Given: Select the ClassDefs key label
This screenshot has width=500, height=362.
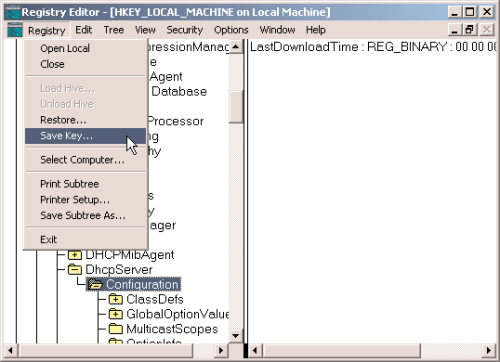Looking at the screenshot, I should (x=155, y=299).
